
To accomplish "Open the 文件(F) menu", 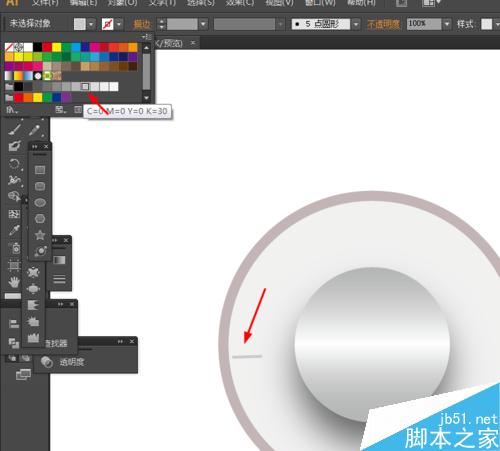I will coord(45,3).
